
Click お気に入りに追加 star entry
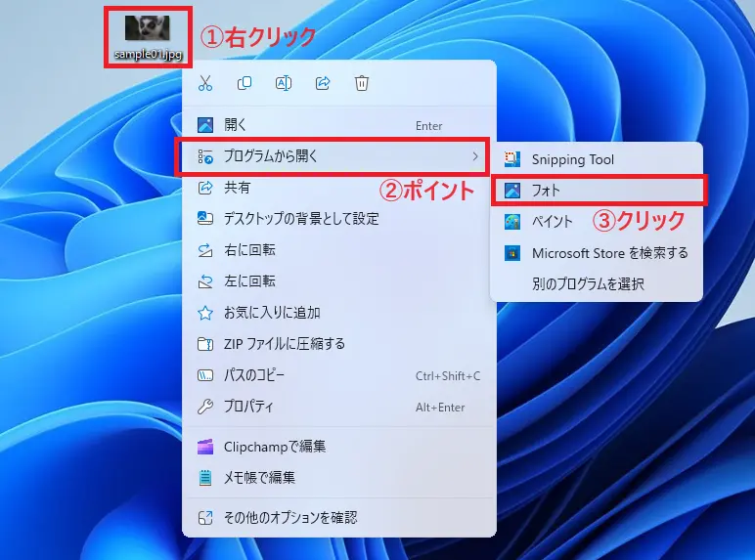coord(271,313)
